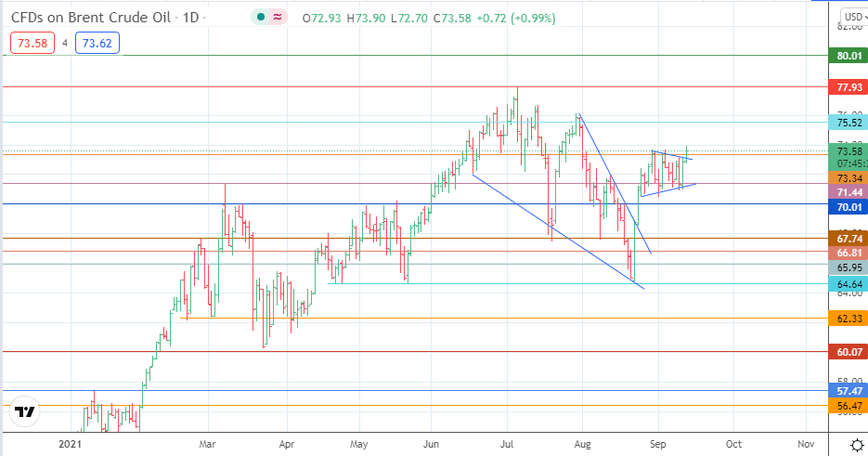Click the TradingView logo icon

click(x=24, y=411)
